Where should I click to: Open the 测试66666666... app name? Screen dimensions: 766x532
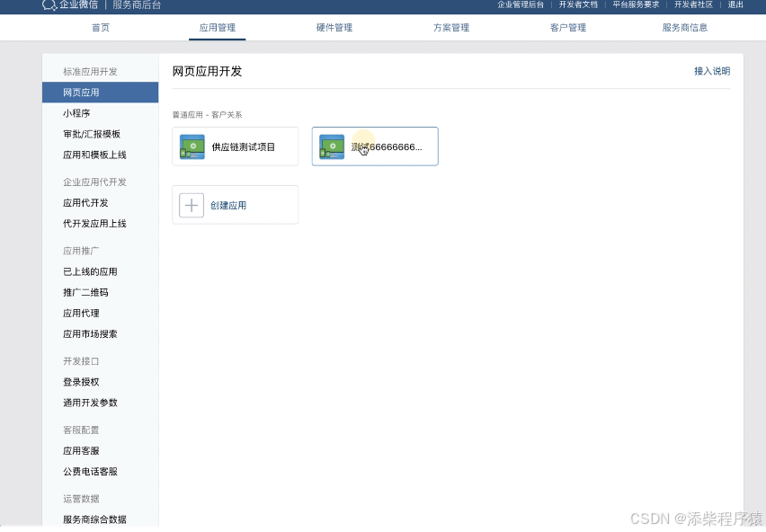pyautogui.click(x=387, y=146)
